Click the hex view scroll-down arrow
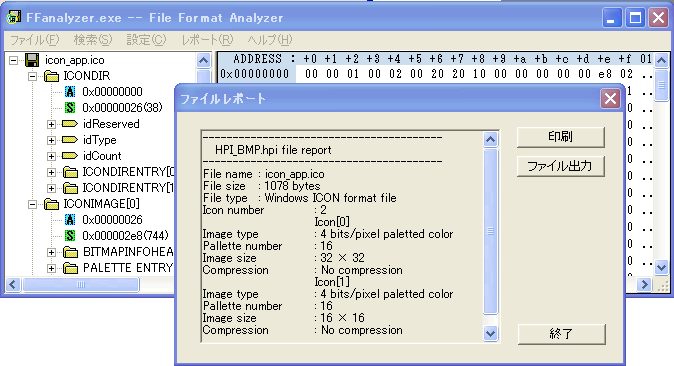 pos(661,268)
